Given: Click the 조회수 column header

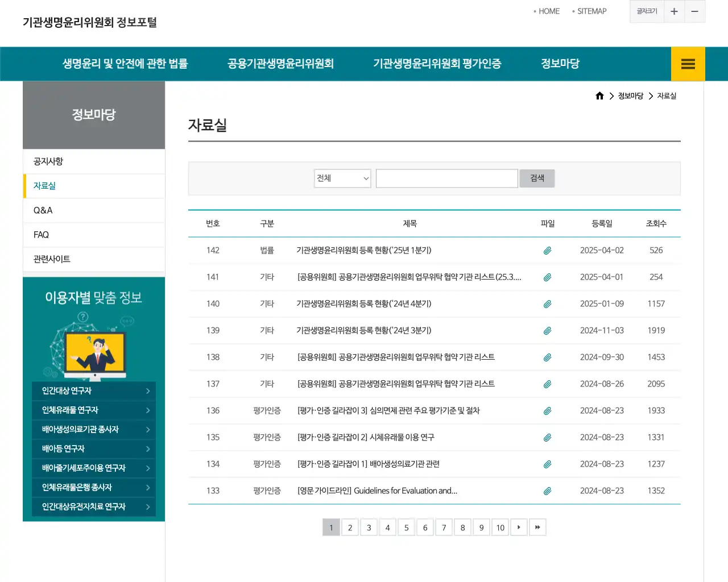Looking at the screenshot, I should (x=656, y=224).
